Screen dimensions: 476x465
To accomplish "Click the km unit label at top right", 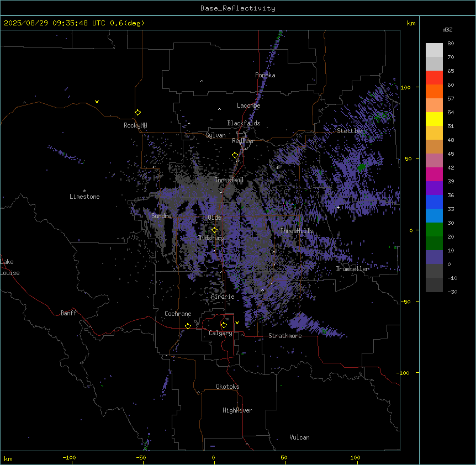I will click(x=411, y=23).
